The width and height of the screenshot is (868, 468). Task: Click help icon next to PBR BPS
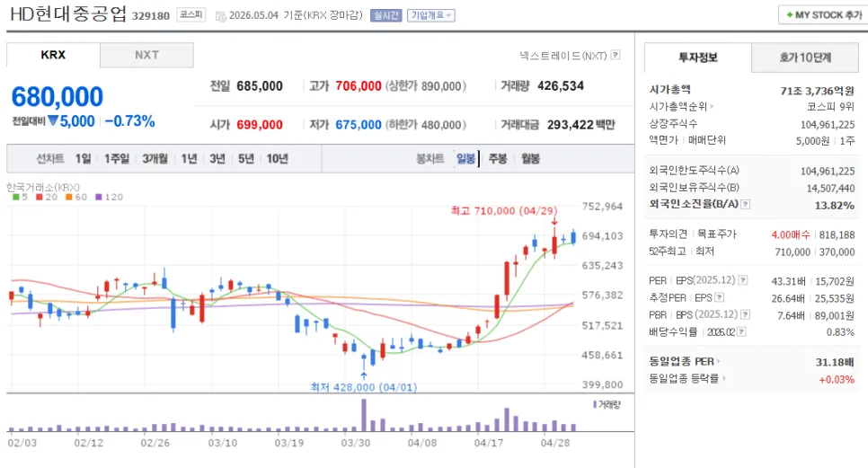pyautogui.click(x=745, y=314)
